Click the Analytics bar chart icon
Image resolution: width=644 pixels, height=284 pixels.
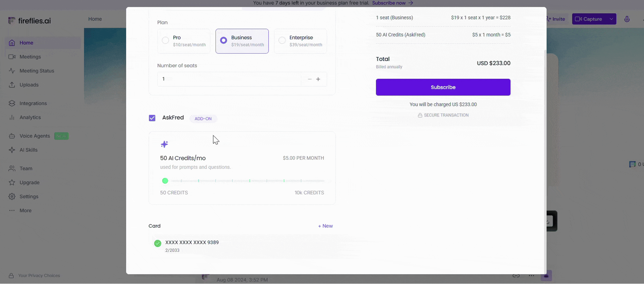[12, 117]
